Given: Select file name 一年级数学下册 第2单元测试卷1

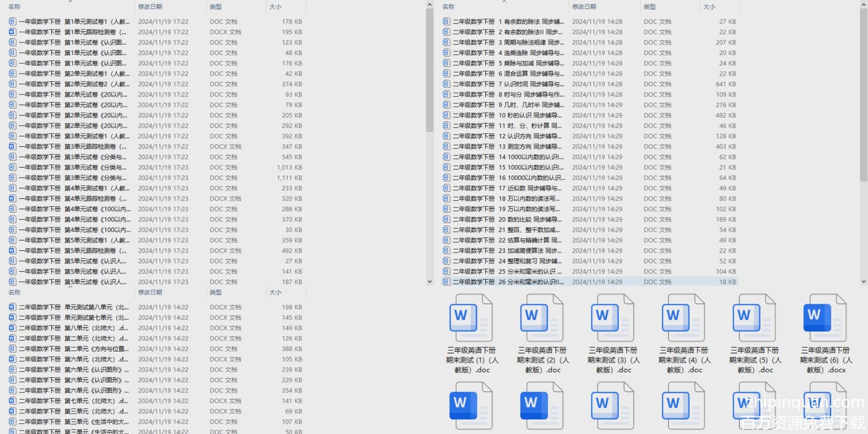Looking at the screenshot, I should tap(74, 73).
